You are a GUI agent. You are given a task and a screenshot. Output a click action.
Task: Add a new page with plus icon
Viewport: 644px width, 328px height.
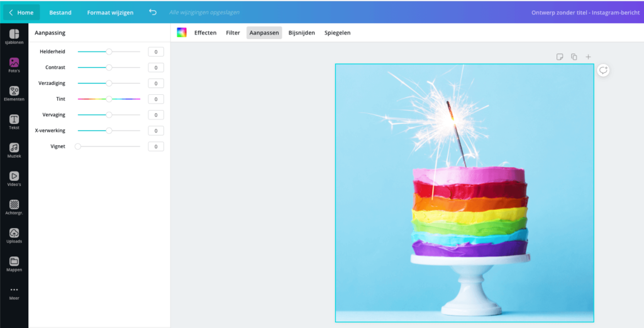point(588,57)
